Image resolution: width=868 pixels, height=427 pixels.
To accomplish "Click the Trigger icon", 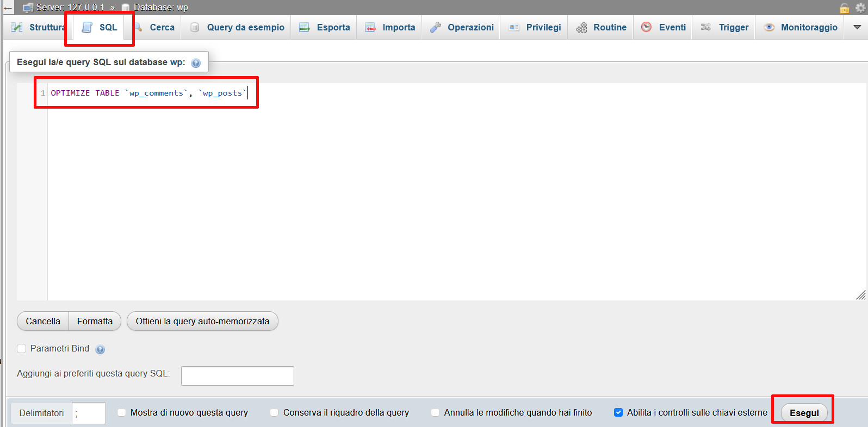I will [x=706, y=27].
